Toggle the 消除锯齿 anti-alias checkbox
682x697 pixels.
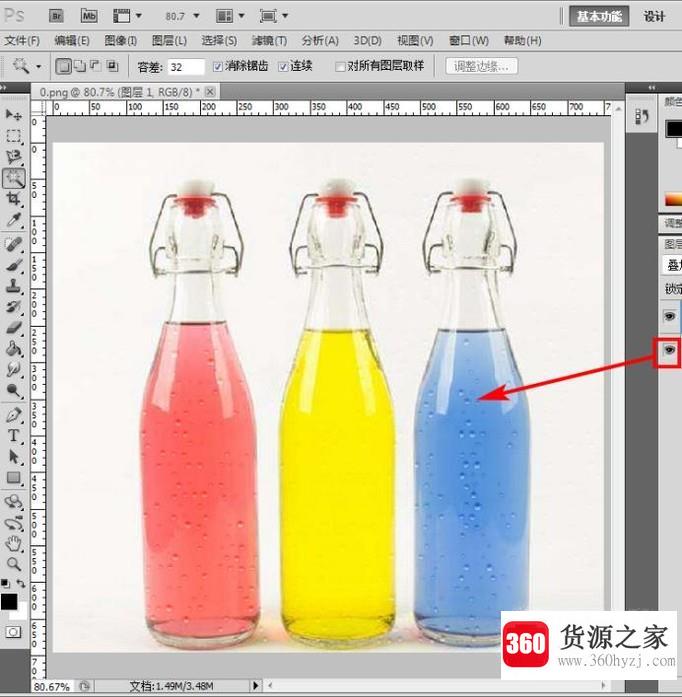[x=217, y=67]
